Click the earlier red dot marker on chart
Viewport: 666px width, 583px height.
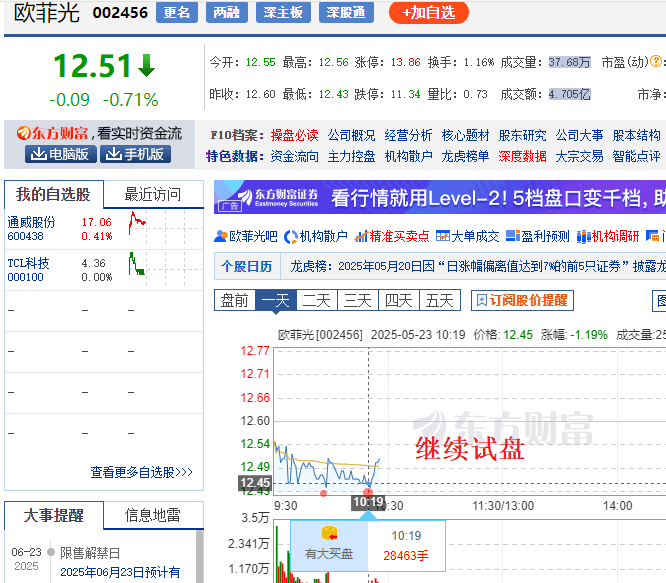click(324, 493)
